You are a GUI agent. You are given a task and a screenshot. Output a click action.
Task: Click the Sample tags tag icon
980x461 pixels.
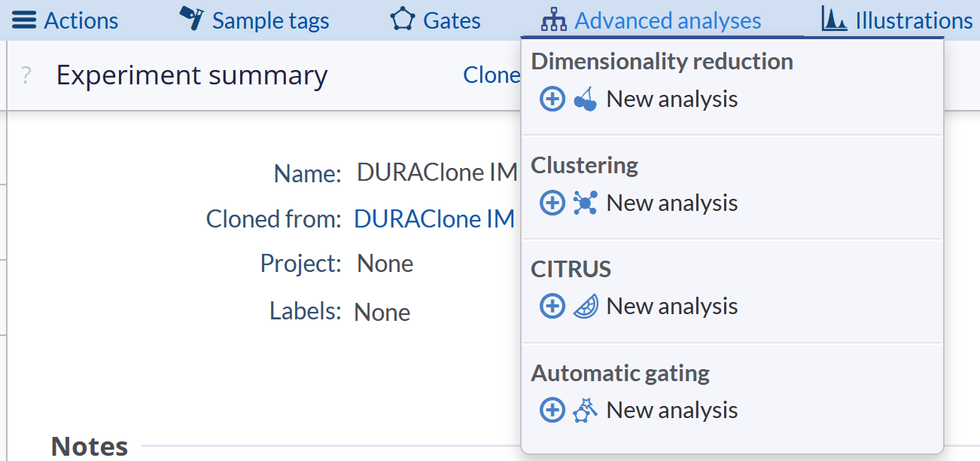192,19
